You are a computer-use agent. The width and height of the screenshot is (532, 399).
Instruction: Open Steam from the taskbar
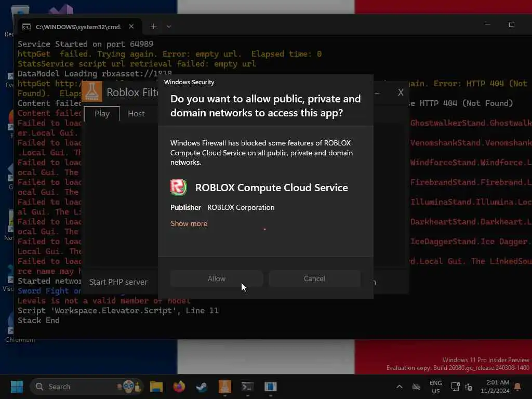[202, 387]
